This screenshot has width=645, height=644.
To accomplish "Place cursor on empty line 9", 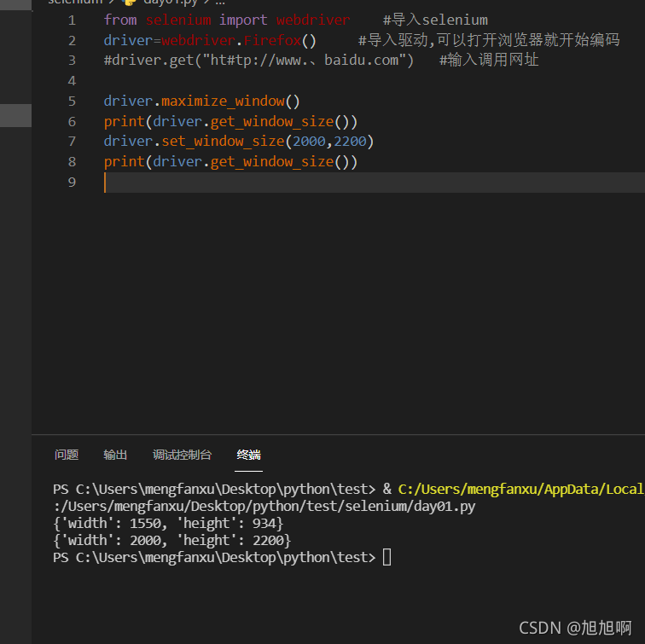I will point(375,183).
